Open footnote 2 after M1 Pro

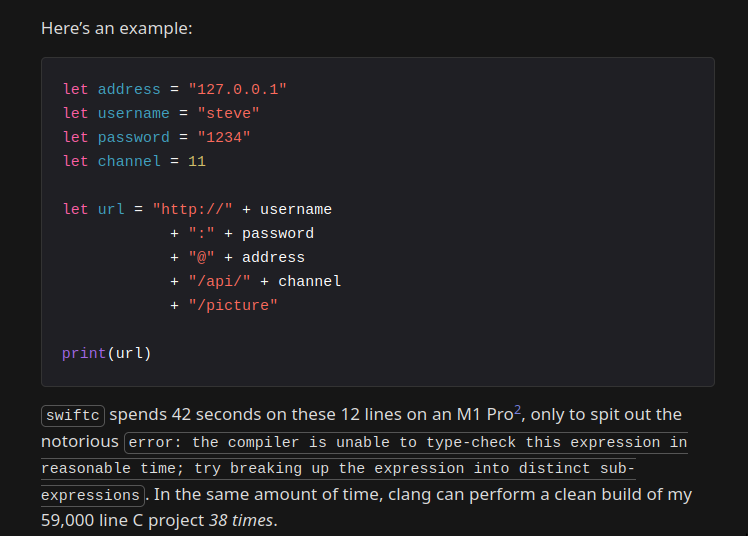click(x=519, y=409)
